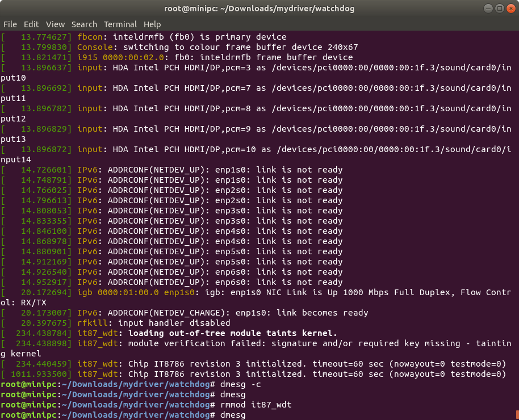
Task: Open the Search menu
Action: [x=84, y=24]
